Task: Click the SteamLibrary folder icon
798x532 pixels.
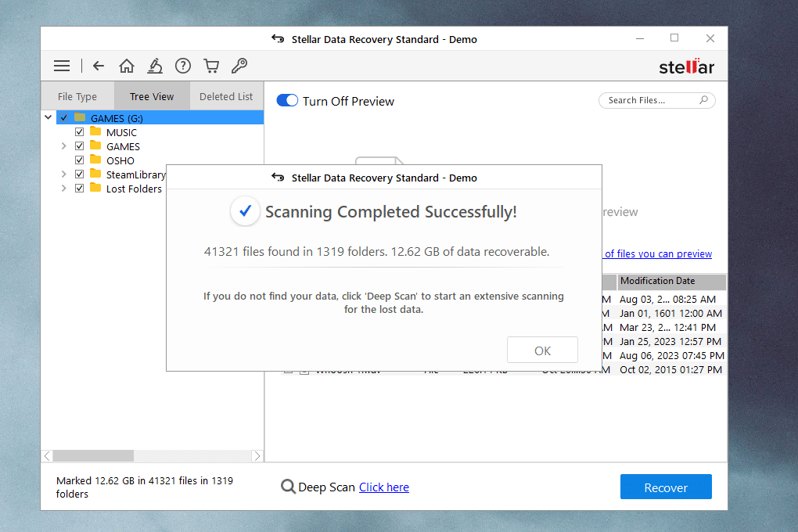Action: tap(95, 174)
